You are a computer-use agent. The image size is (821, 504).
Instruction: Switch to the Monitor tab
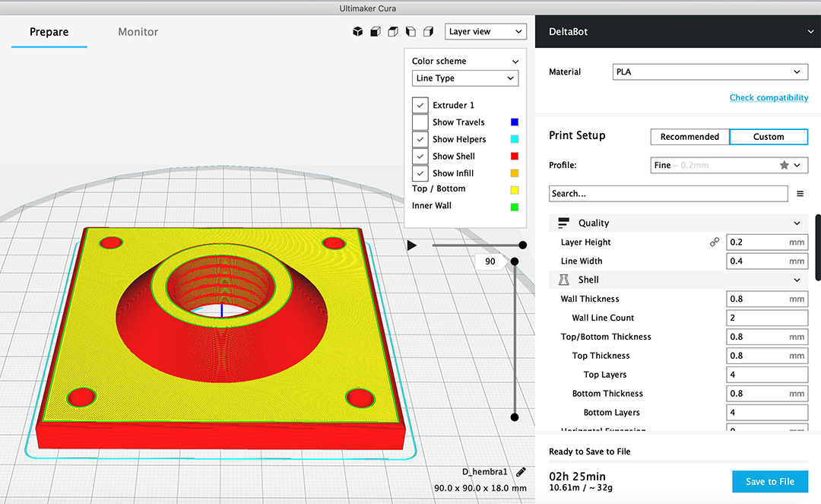(138, 32)
